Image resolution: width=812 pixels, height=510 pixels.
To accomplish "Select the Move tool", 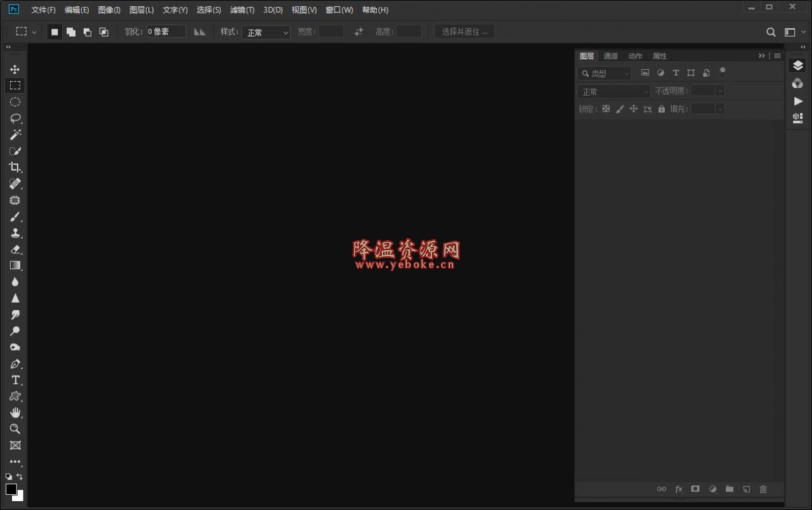I will pyautogui.click(x=15, y=69).
